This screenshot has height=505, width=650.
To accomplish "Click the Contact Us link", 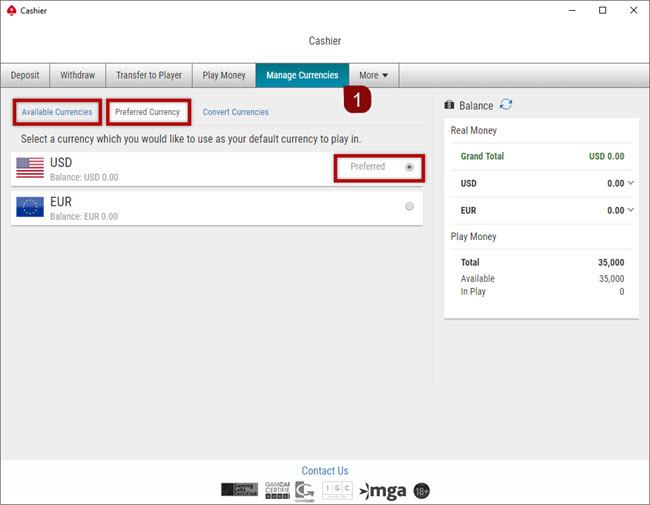I will coord(325,471).
